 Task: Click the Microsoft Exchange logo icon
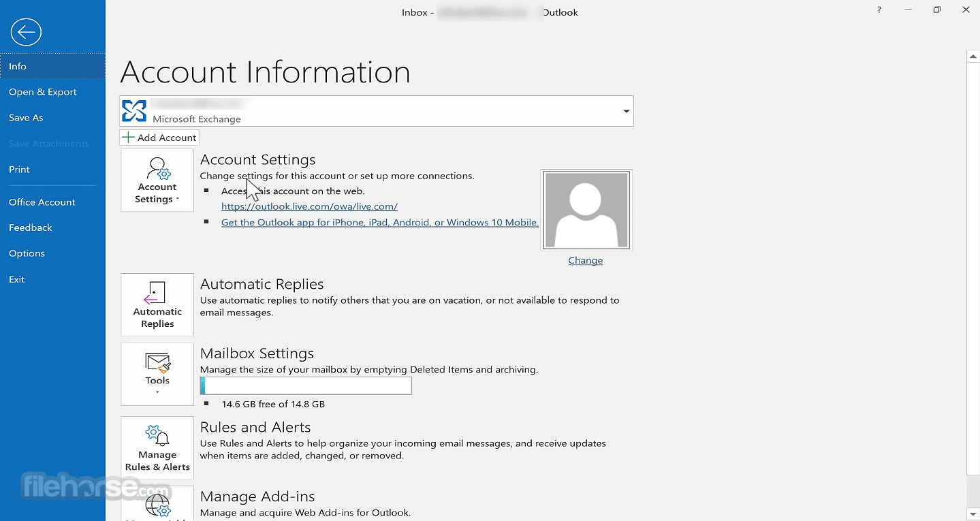coord(134,110)
